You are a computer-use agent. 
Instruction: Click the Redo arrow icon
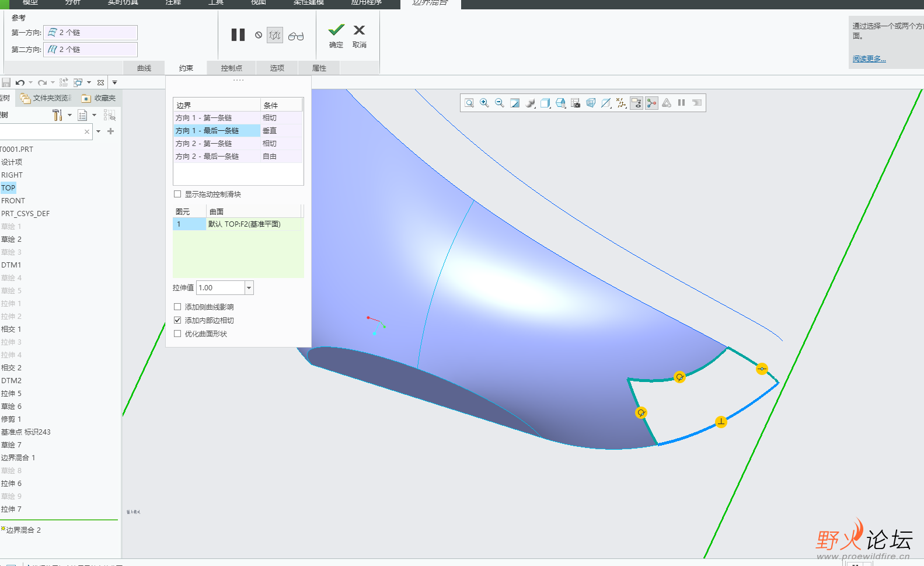point(42,82)
